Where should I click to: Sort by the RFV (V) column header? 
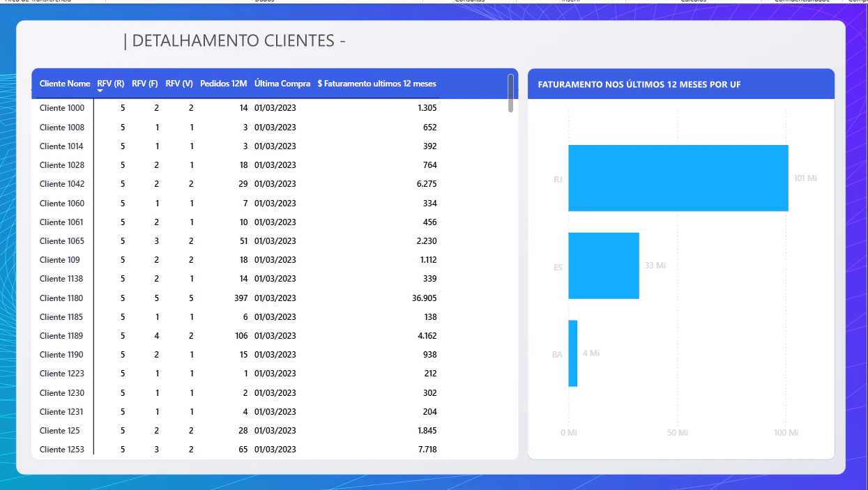click(179, 84)
